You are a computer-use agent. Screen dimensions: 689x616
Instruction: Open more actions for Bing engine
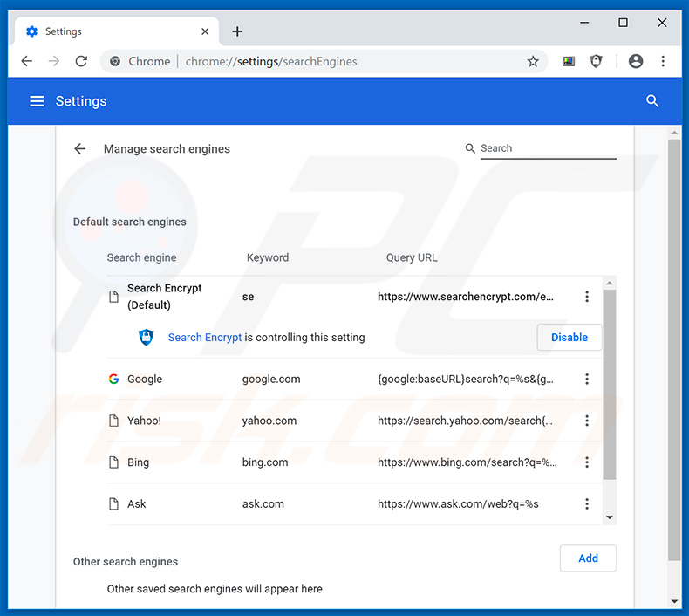[587, 462]
